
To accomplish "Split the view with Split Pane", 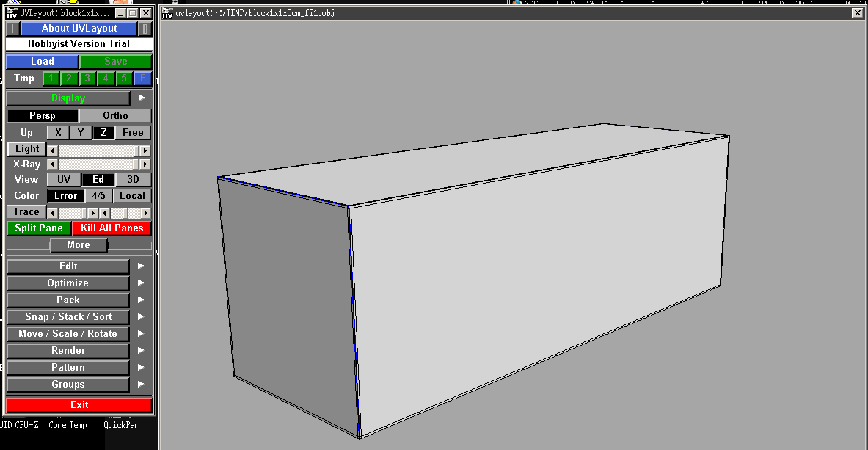I will [x=39, y=228].
